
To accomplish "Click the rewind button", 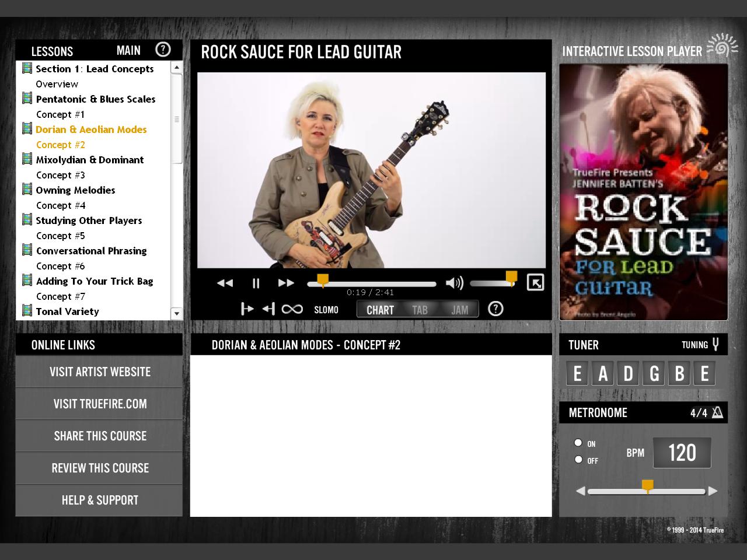I will [x=225, y=283].
